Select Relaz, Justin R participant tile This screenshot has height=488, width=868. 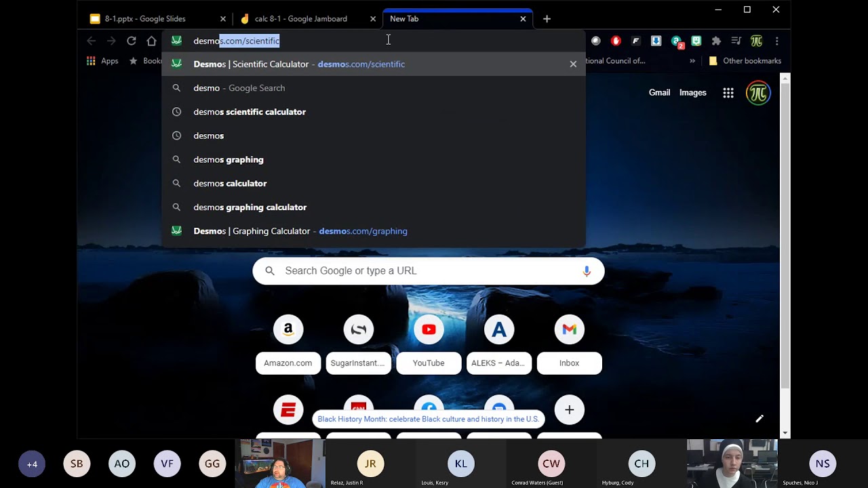370,464
